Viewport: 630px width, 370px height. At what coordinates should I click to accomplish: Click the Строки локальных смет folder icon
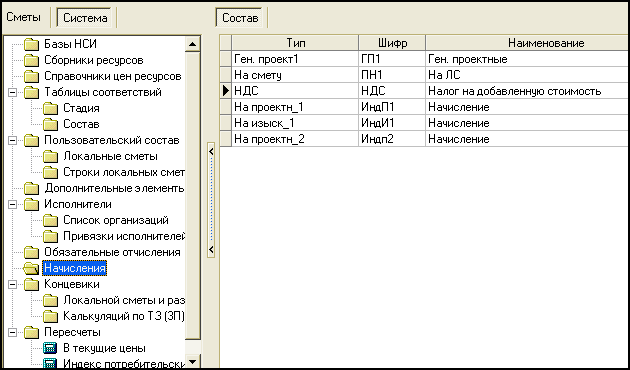click(51, 172)
